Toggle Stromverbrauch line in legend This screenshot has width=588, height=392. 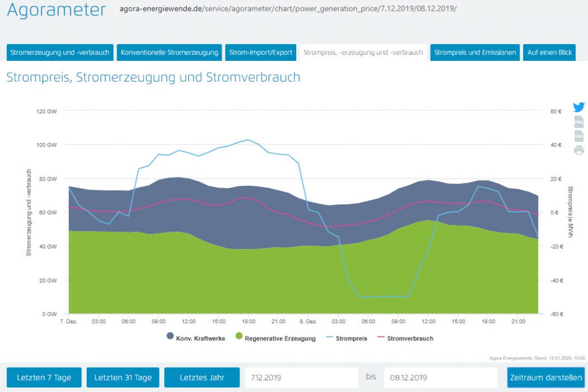(x=404, y=338)
